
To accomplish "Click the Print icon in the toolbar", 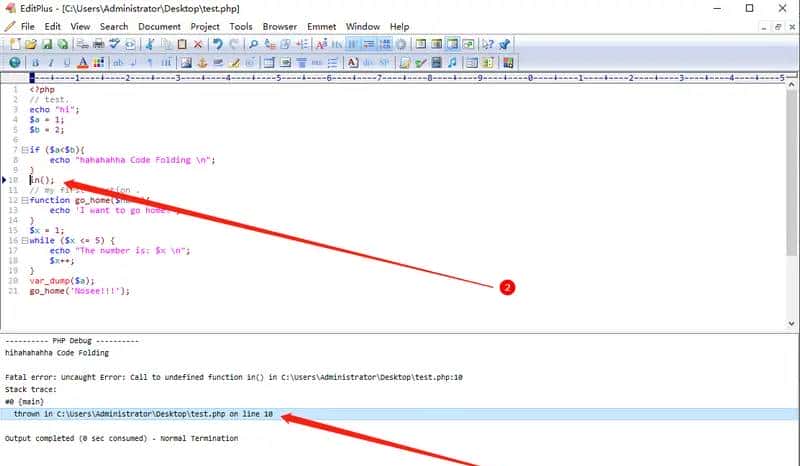I will click(x=98, y=44).
